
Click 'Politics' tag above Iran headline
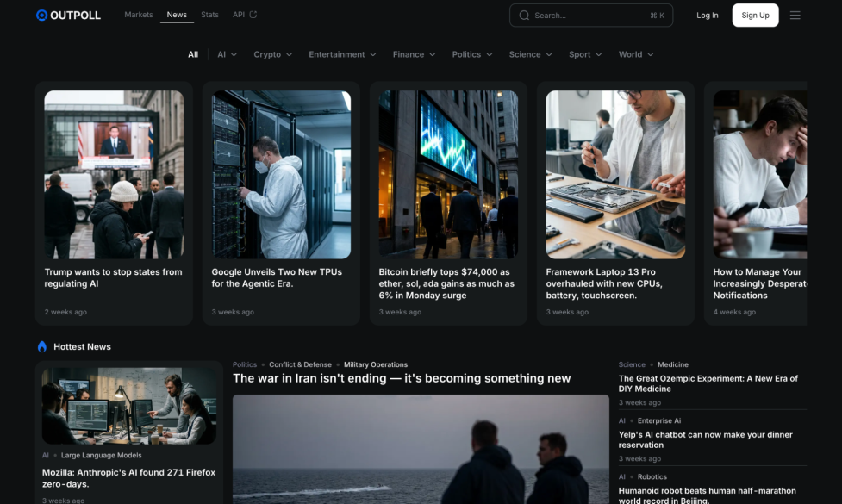coord(245,364)
